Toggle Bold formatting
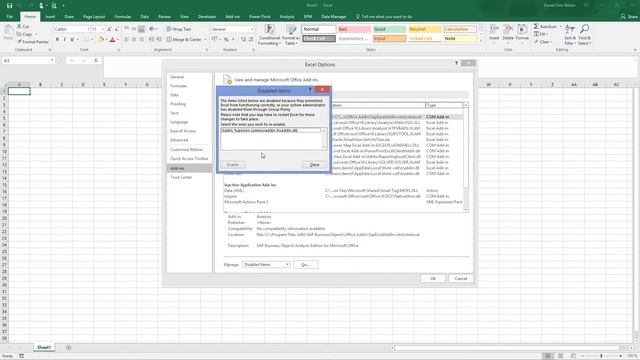The image size is (640, 360). 57,40
